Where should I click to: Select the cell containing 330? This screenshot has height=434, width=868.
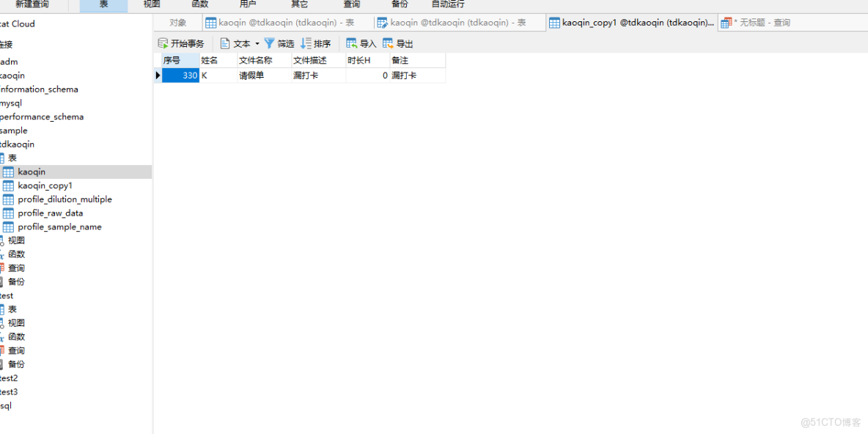pos(183,75)
